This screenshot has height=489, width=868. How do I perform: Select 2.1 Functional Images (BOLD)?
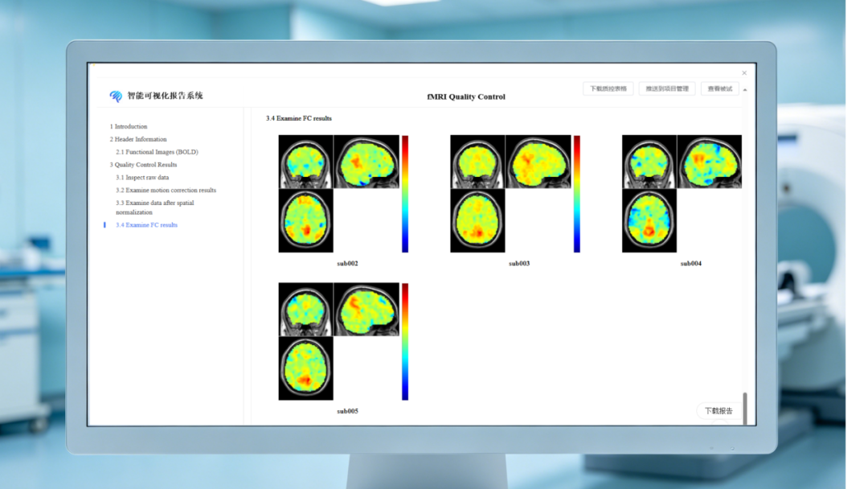157,152
